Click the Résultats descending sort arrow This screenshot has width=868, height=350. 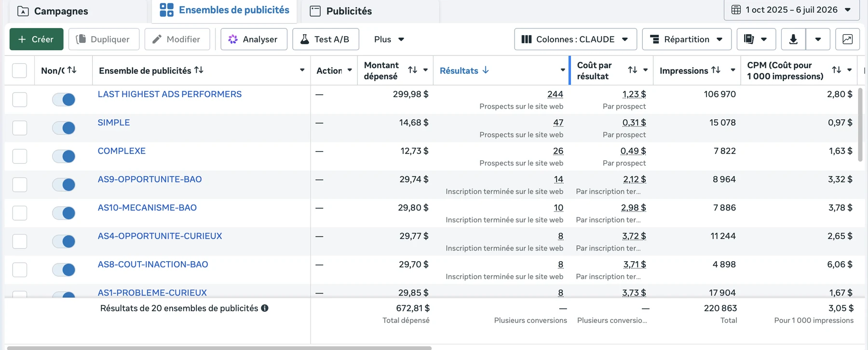486,70
